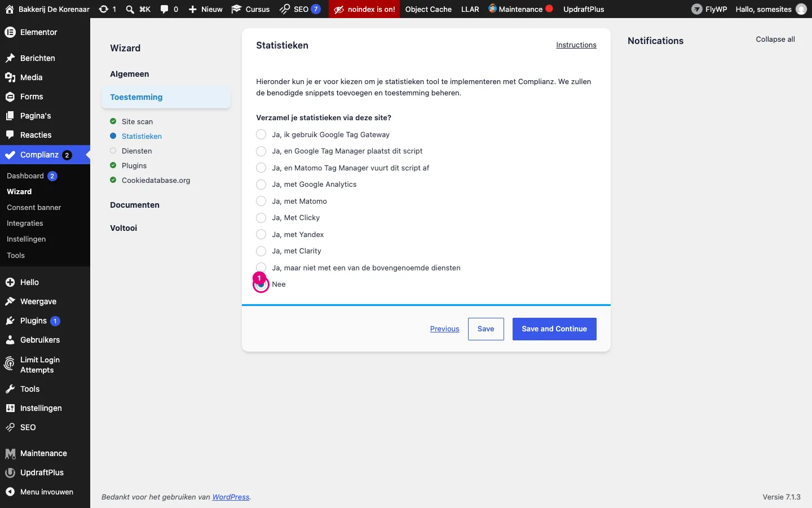Viewport: 812px width, 508px height.
Task: Open the Elementor menu icon
Action: click(10, 32)
